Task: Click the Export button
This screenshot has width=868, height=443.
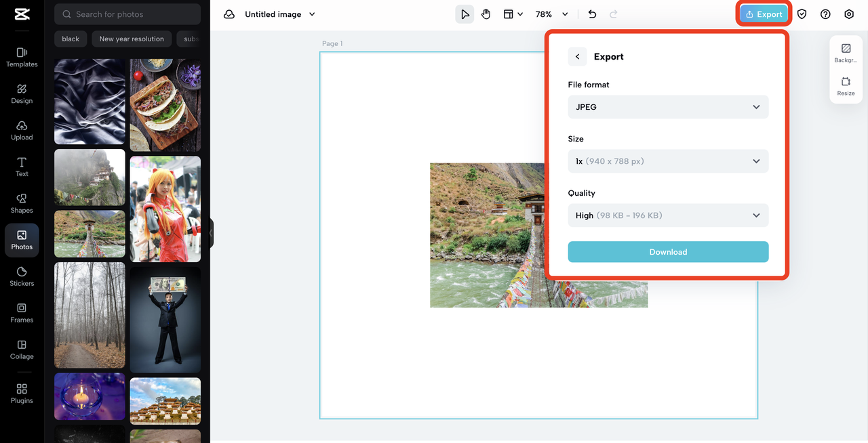Action: [764, 14]
